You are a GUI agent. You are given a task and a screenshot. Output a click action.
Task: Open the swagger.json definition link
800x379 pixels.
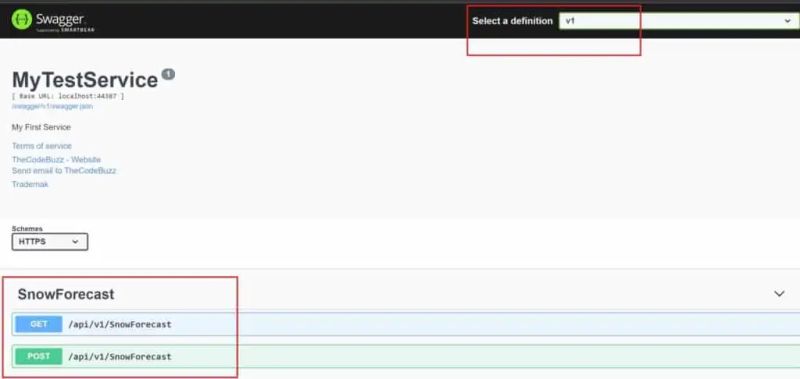53,107
